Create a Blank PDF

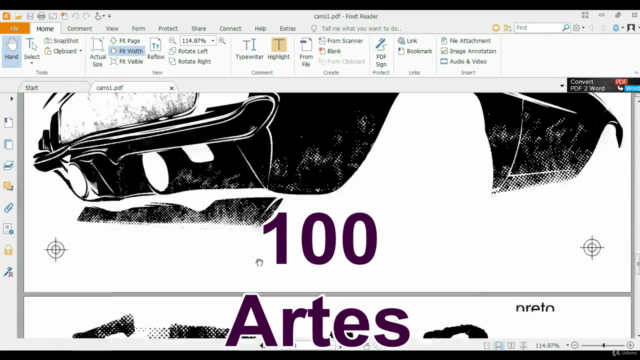click(x=330, y=51)
